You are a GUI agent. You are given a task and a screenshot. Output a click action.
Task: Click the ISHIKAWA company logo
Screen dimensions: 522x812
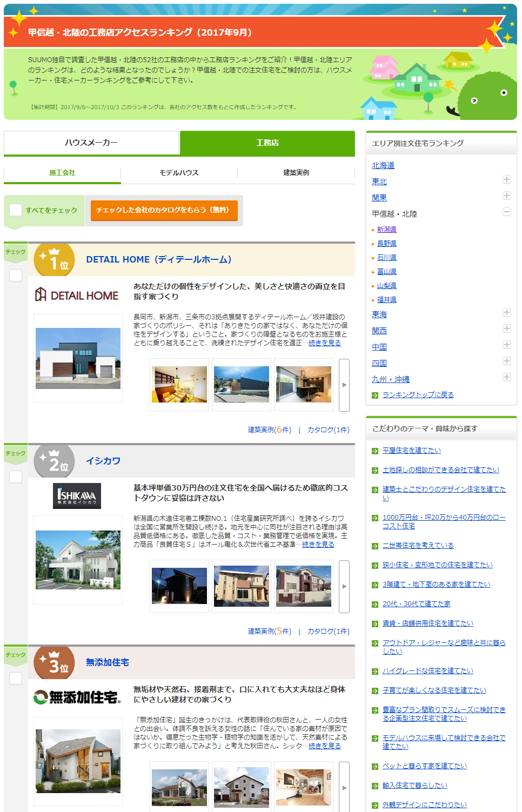[x=77, y=496]
